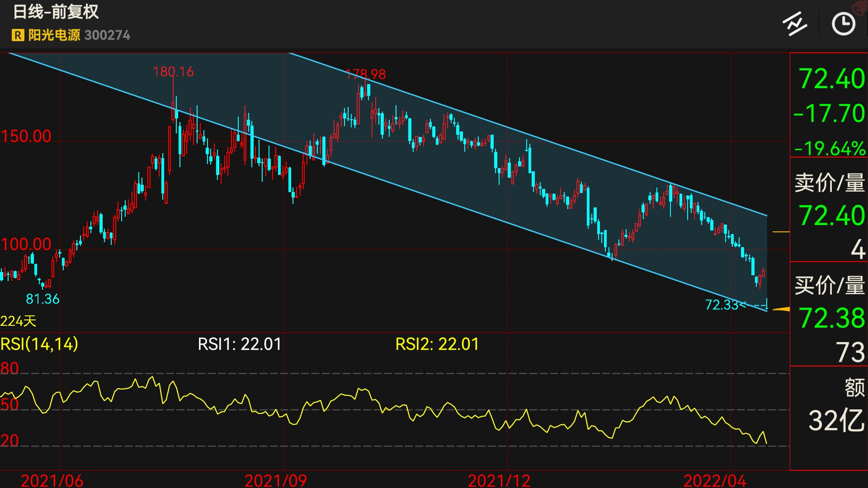
Task: Click the 72.33 latest low label
Action: [722, 305]
